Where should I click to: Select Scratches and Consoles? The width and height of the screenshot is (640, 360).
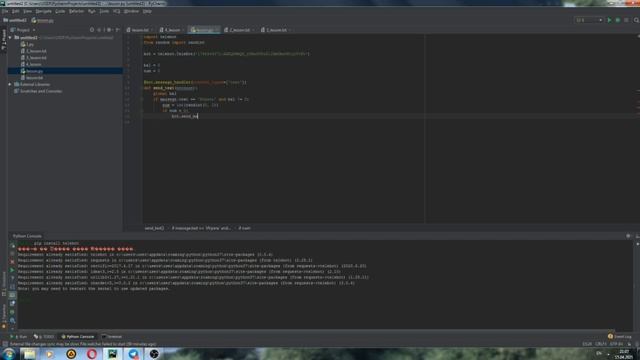click(x=38, y=91)
